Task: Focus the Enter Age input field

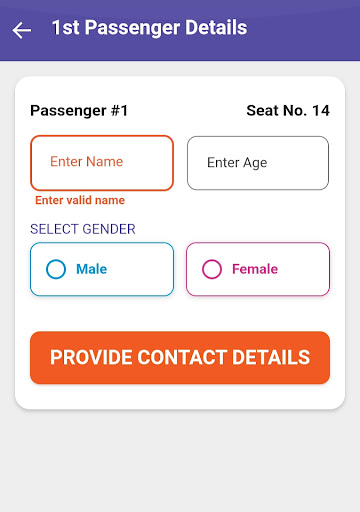Action: 258,163
